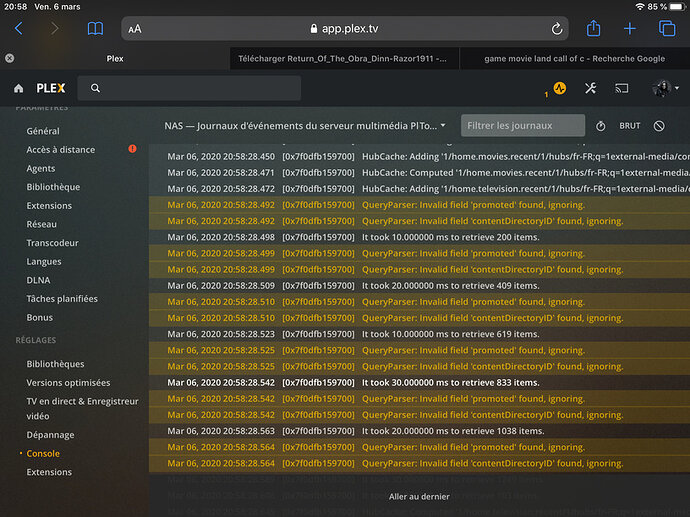This screenshot has width=690, height=517.
Task: Open the AA reader text options
Action: tap(135, 29)
